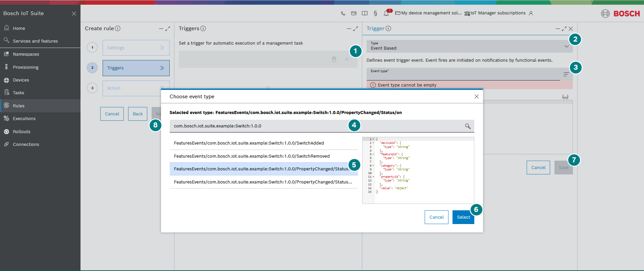Viewport: 644px width, 271px height.
Task: Open Tasks in sidebar
Action: (40, 93)
